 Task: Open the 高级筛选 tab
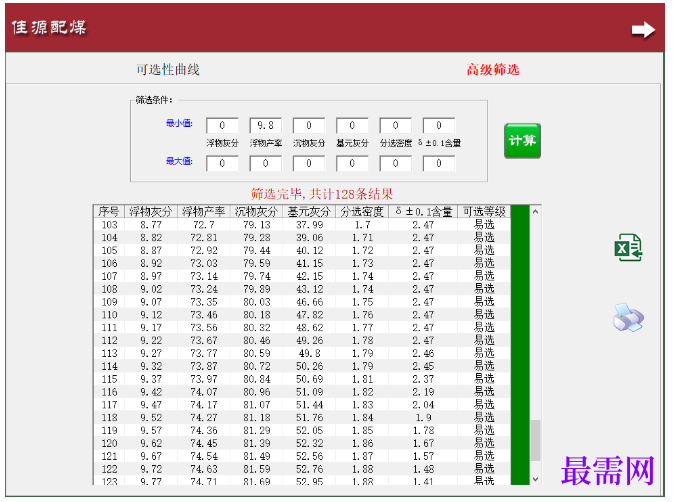493,70
